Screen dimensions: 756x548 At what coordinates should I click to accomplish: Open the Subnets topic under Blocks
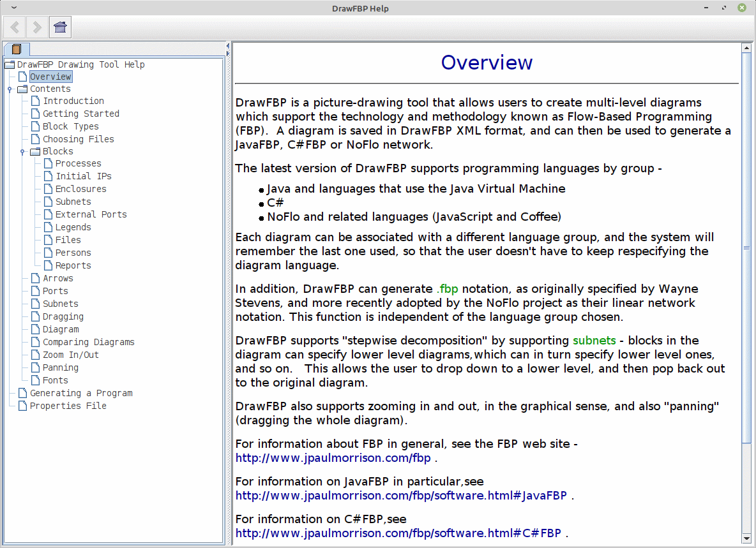pos(73,202)
